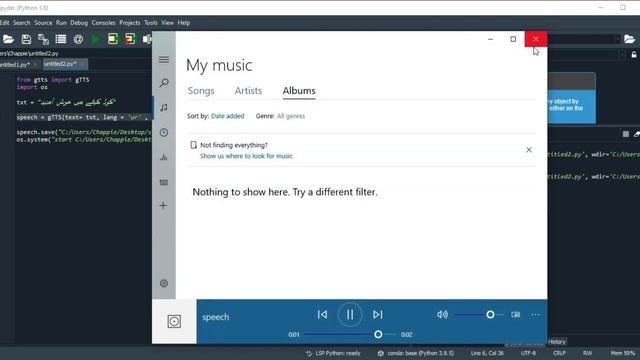Select the My music note icon in sidebar

pos(164,107)
